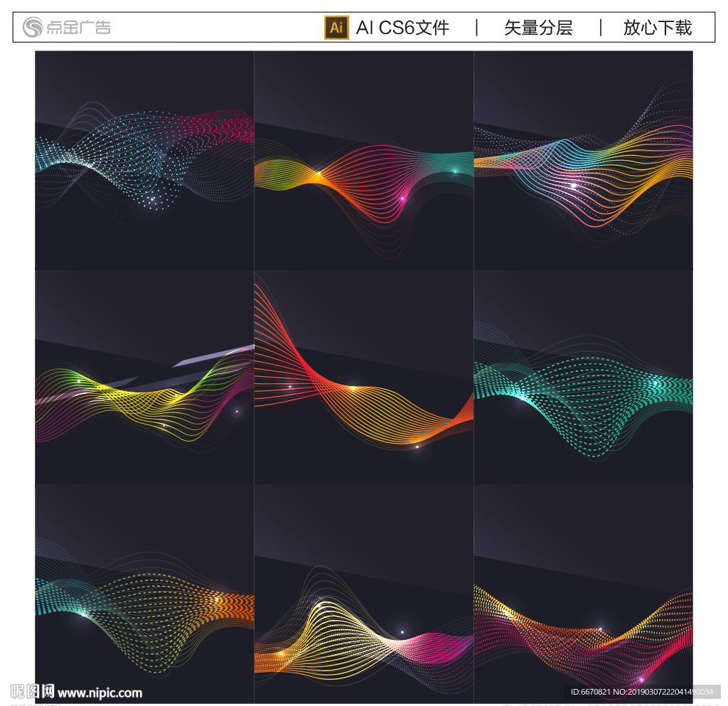
Task: Select the yellow-to-magenta line wave thumbnail
Action: (364, 594)
